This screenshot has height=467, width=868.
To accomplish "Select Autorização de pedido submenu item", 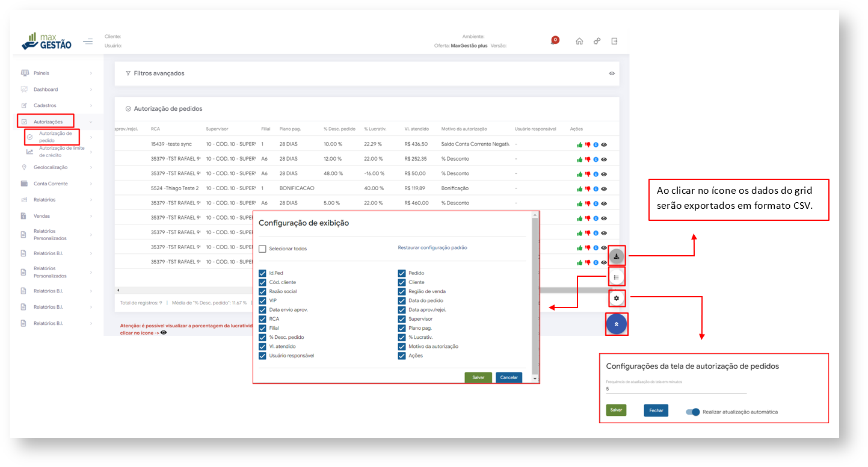I will point(55,137).
